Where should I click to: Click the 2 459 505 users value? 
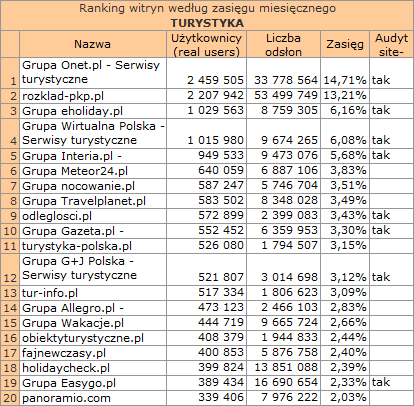(215, 80)
